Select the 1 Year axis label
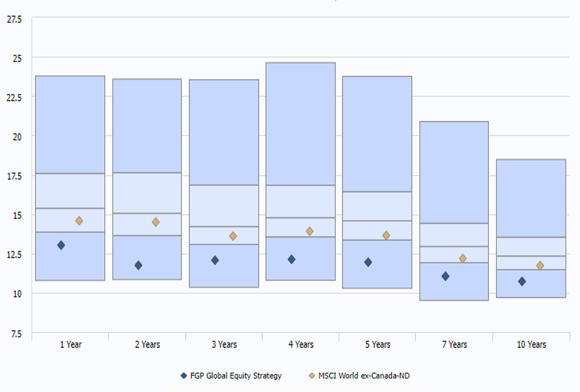This screenshot has width=580, height=392. coord(71,345)
